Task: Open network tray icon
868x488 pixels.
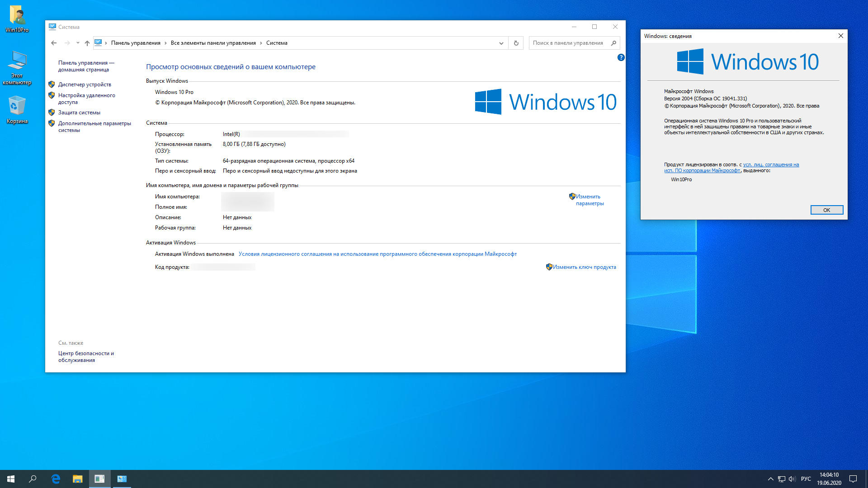Action: click(x=781, y=479)
